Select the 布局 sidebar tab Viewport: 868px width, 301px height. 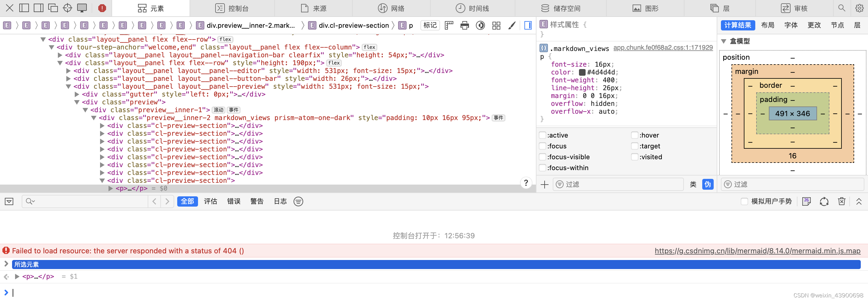point(768,25)
